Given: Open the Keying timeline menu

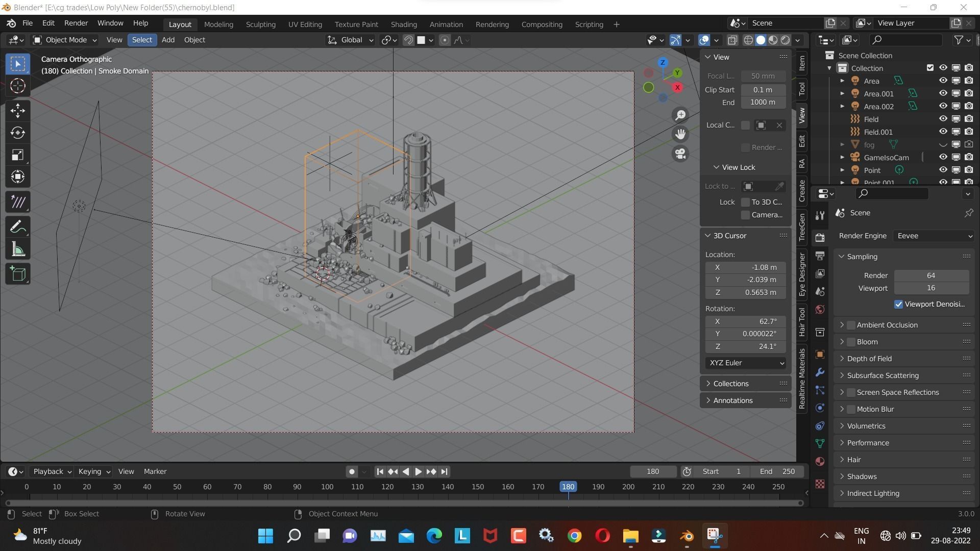Looking at the screenshot, I should coord(94,471).
